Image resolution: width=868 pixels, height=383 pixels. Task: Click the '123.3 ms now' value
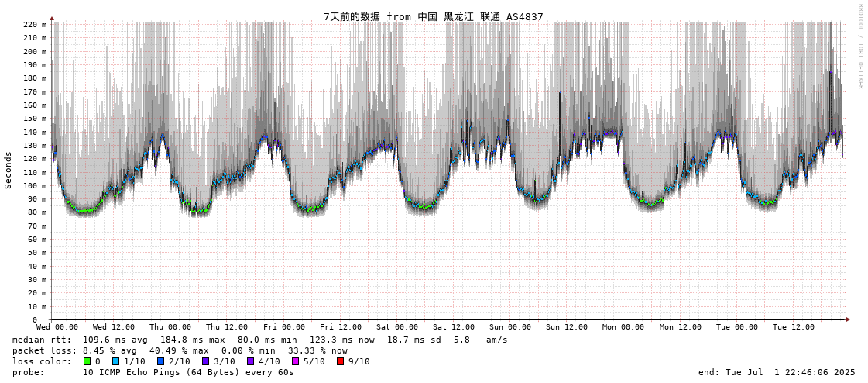[x=341, y=340]
